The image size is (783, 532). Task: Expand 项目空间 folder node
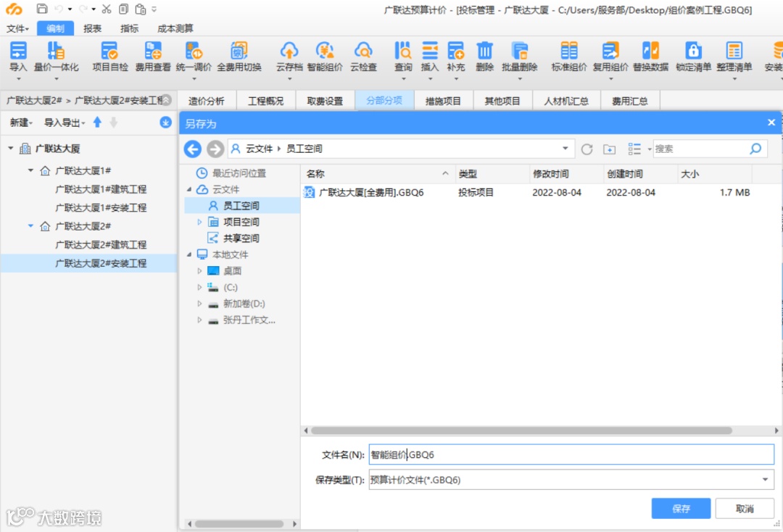point(199,222)
